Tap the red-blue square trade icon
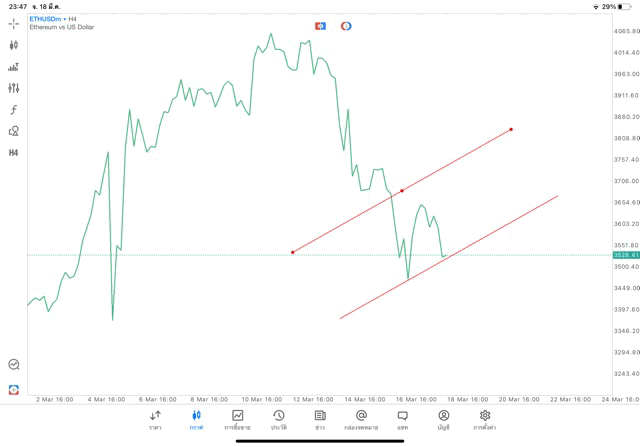The height and width of the screenshot is (447, 640). pyautogui.click(x=320, y=26)
